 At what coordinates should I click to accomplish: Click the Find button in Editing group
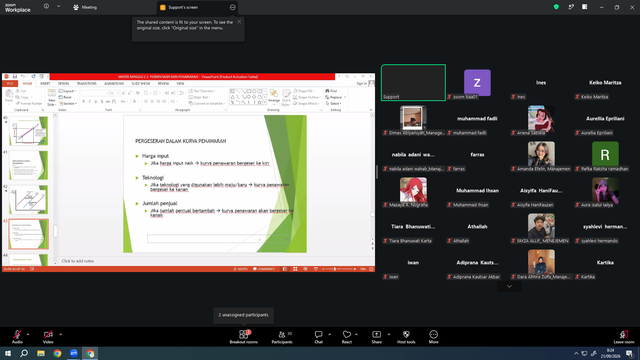[331, 91]
